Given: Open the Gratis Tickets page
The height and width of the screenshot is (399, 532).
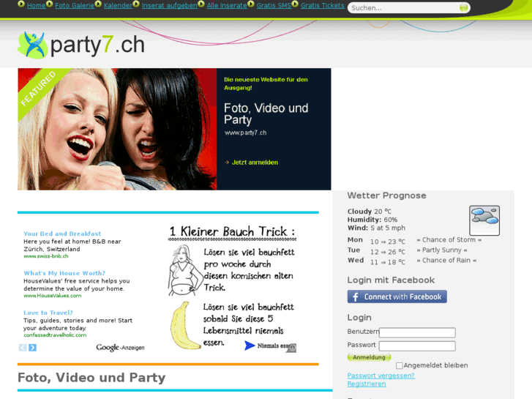Looking at the screenshot, I should tap(322, 5).
